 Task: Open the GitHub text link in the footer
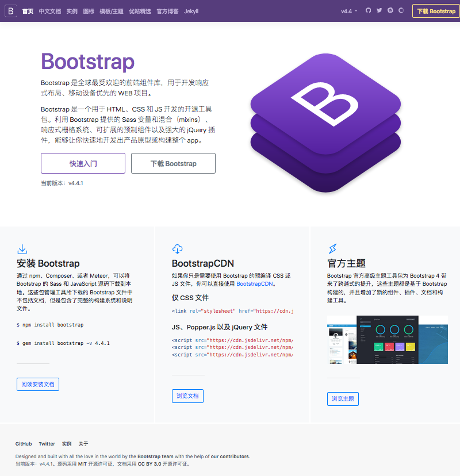[x=24, y=444]
